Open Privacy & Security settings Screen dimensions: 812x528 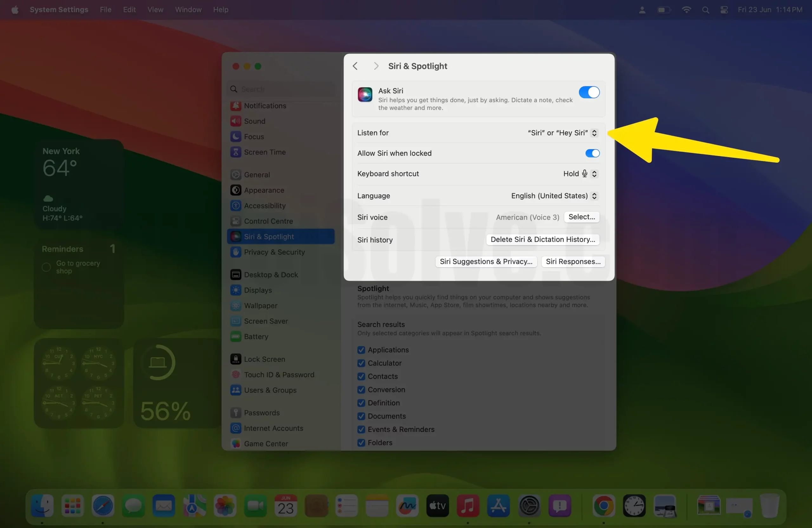pos(280,252)
